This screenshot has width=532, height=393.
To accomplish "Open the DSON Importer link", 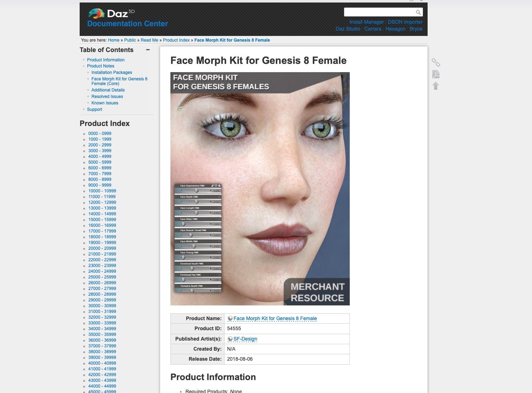I will point(405,22).
